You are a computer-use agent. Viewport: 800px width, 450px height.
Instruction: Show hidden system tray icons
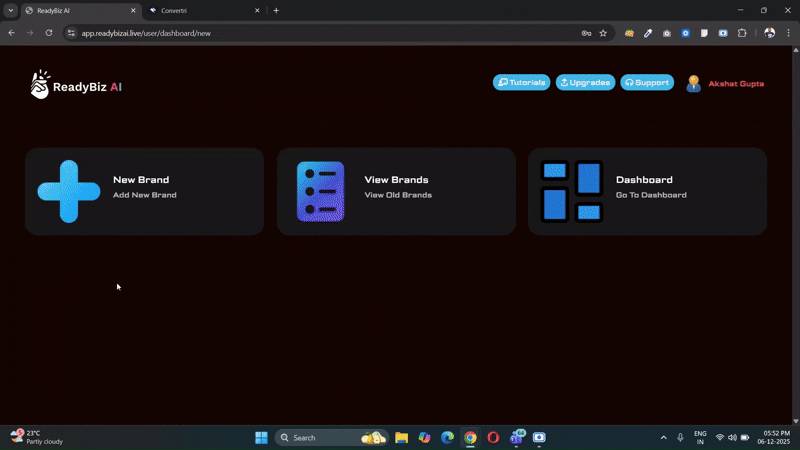click(663, 438)
